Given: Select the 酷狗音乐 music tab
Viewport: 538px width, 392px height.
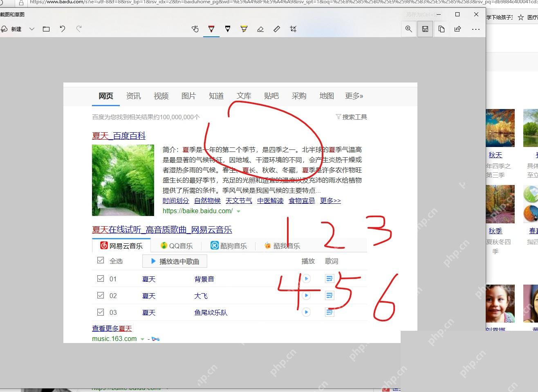Looking at the screenshot, I should [x=229, y=246].
